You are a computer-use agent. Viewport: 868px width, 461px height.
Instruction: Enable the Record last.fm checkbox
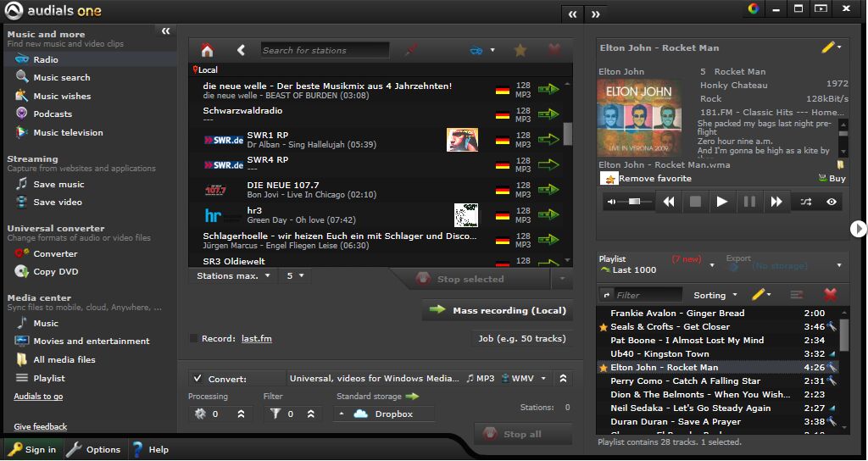194,339
